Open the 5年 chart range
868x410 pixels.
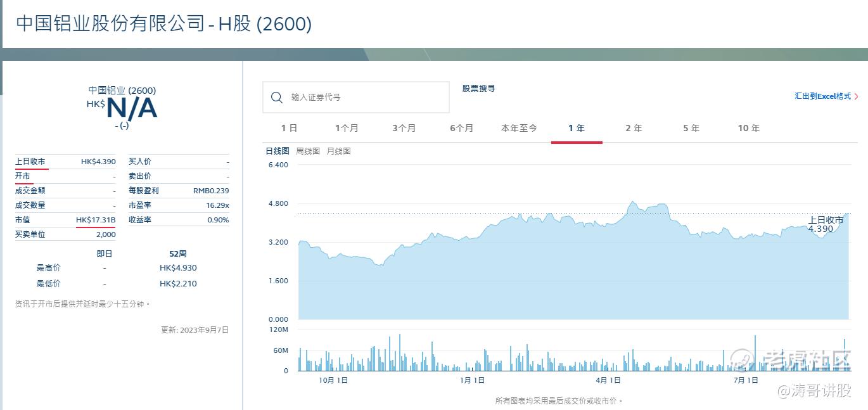[x=691, y=128]
